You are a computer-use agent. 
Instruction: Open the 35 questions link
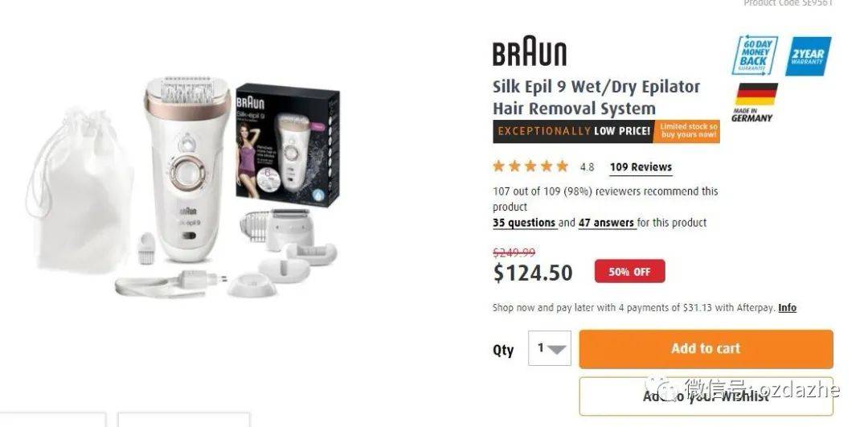click(x=524, y=223)
